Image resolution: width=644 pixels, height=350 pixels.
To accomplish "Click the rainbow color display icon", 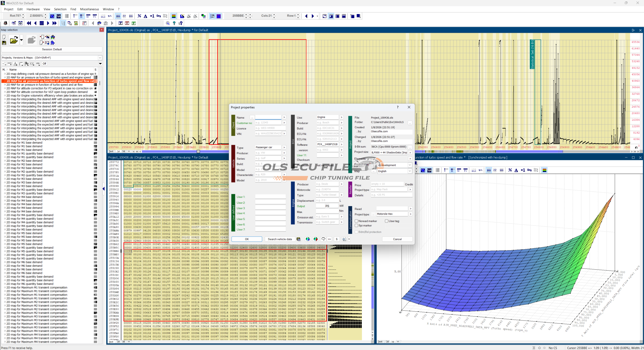I will pos(174,16).
